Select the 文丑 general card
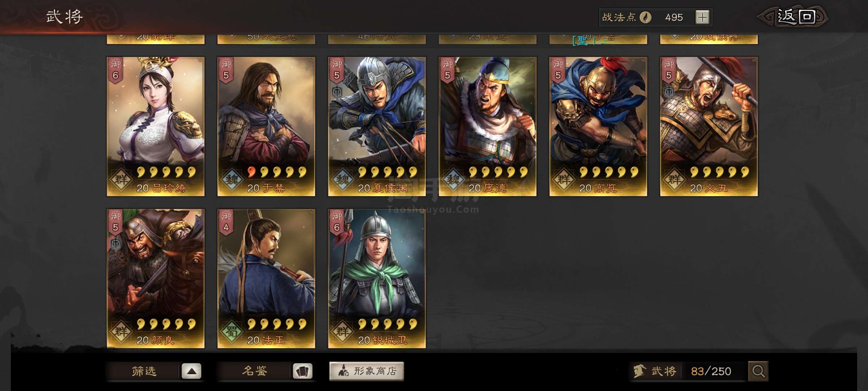This screenshot has height=391, width=868. tap(709, 126)
